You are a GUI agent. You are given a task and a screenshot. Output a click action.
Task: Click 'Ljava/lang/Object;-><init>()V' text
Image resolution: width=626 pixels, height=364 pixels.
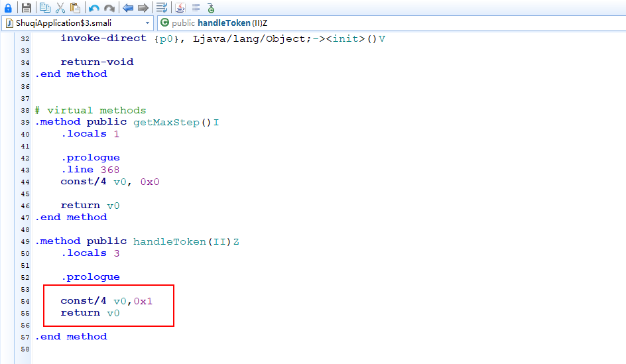coord(289,38)
